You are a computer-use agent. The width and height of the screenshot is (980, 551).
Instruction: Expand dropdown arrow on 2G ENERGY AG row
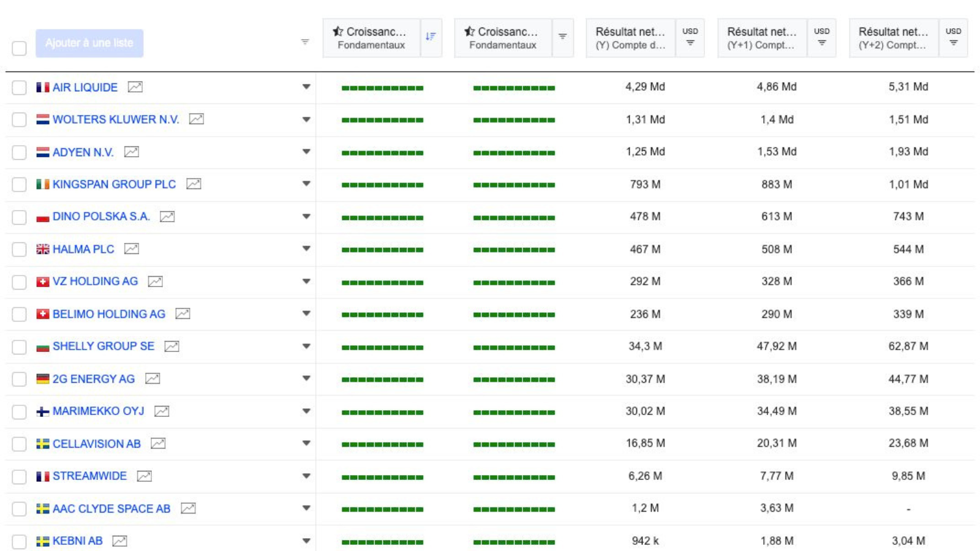click(306, 378)
